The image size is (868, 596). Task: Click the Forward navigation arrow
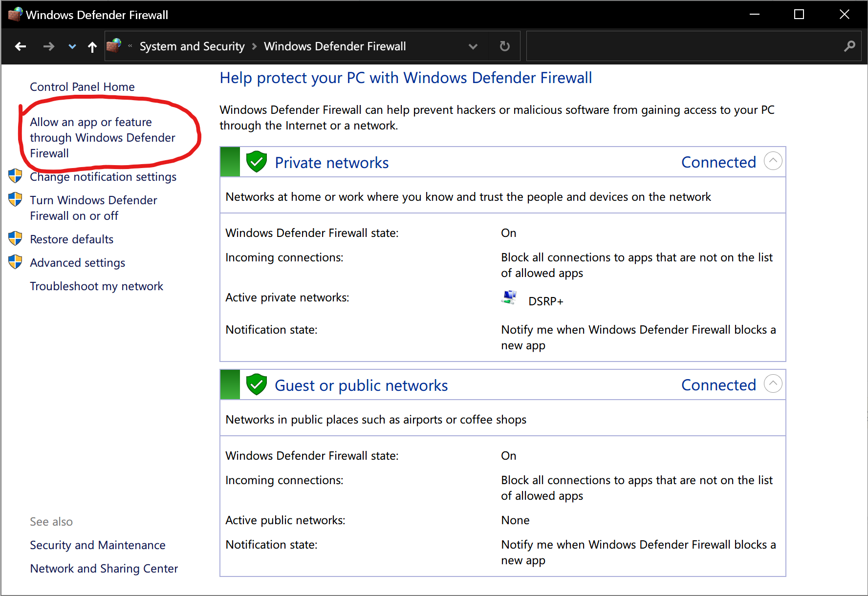coord(48,46)
